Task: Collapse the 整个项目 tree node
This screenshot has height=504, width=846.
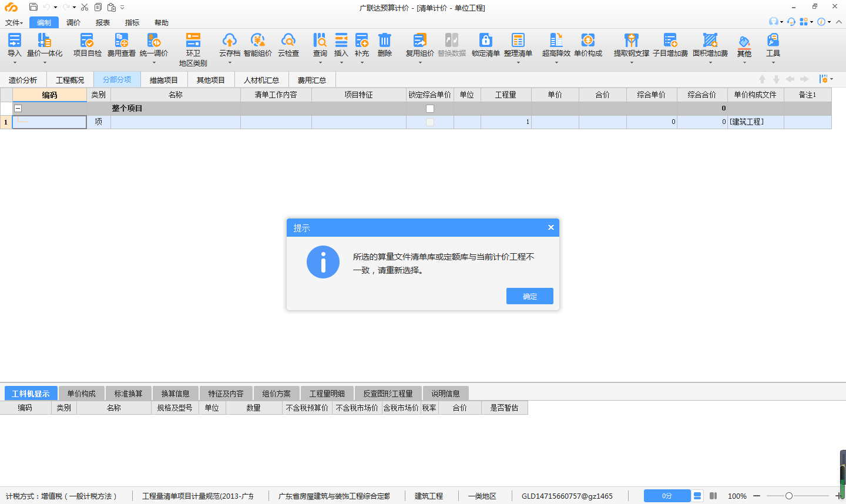Action: tap(18, 108)
